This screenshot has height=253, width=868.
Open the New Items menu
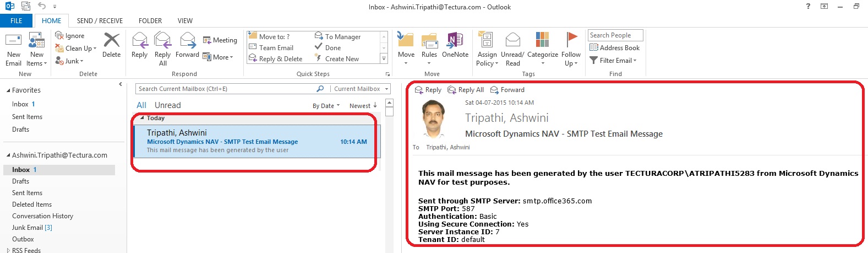click(37, 50)
